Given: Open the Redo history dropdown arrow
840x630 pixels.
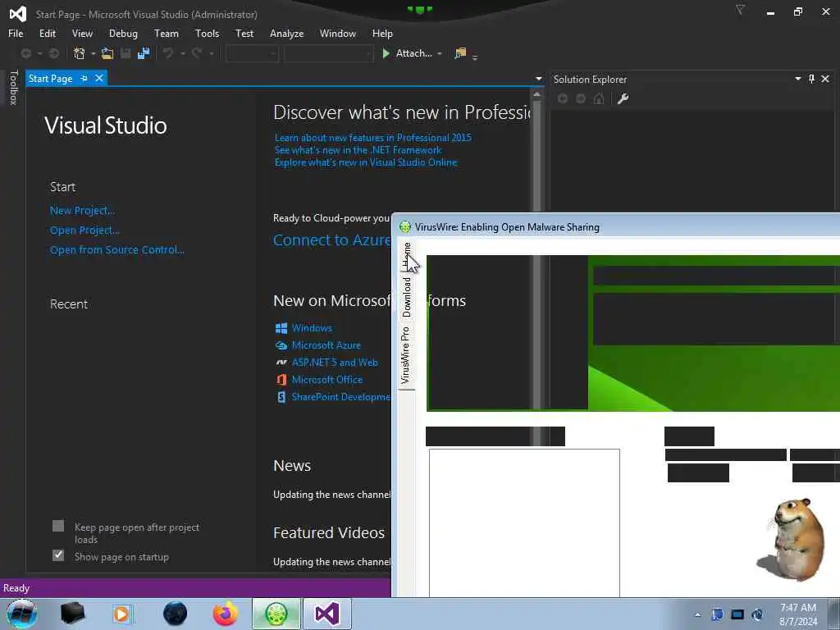Looking at the screenshot, I should tap(212, 53).
